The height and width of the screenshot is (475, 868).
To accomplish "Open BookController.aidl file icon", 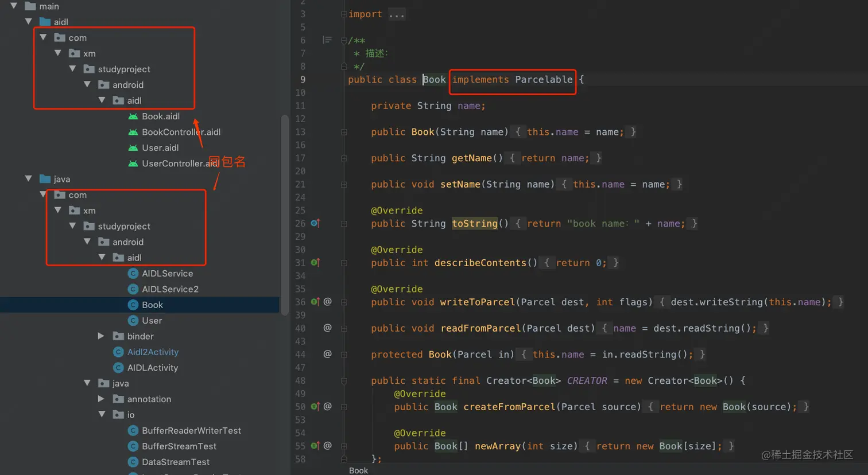I will 133,132.
